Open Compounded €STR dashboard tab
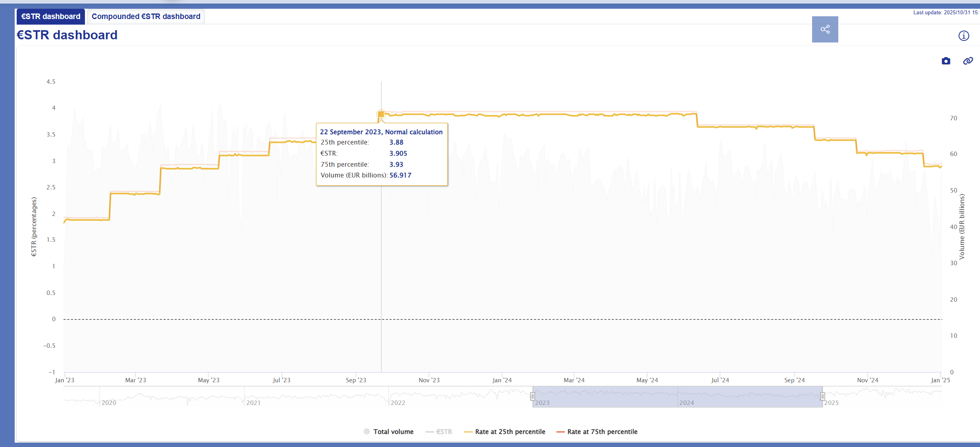Screen dimensions: 980x447 146,17
